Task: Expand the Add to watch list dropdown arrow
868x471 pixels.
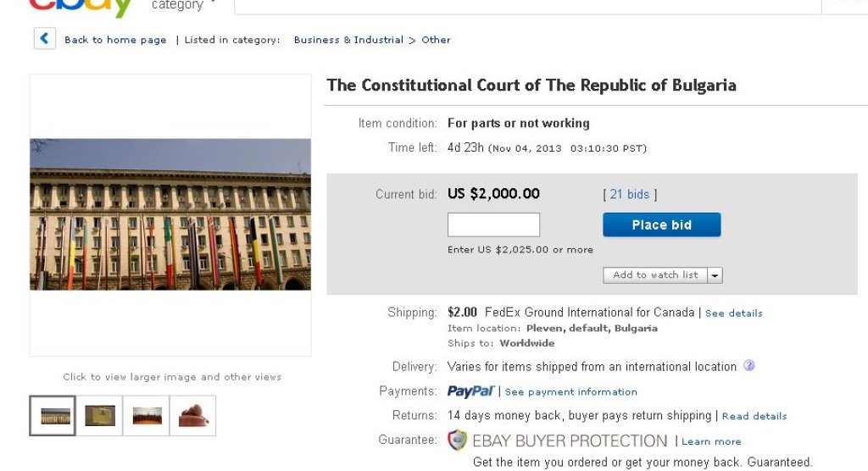Action: coord(715,275)
